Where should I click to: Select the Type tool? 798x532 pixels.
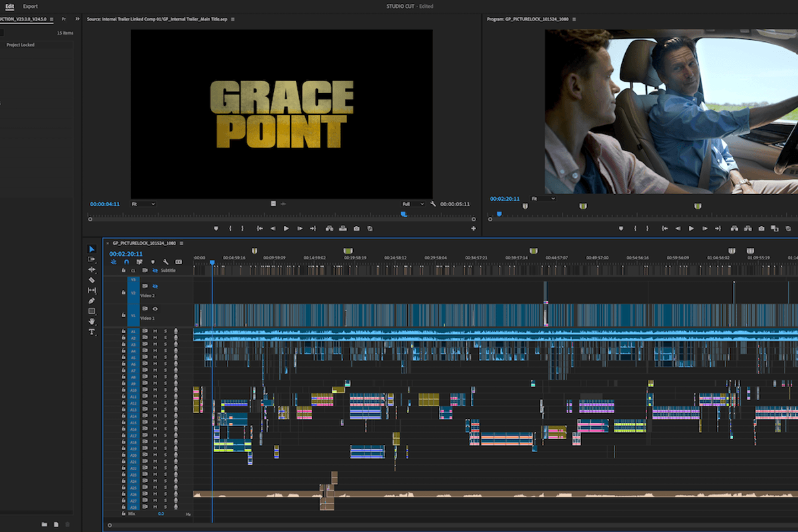(x=92, y=331)
